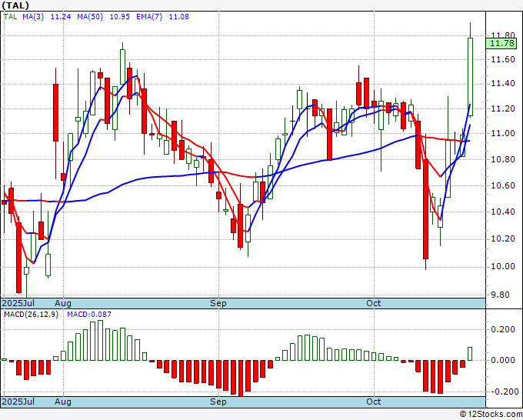Viewport: 523px width, 420px height.
Task: Click the lowest red MACD bar in early September
Action: [241, 378]
